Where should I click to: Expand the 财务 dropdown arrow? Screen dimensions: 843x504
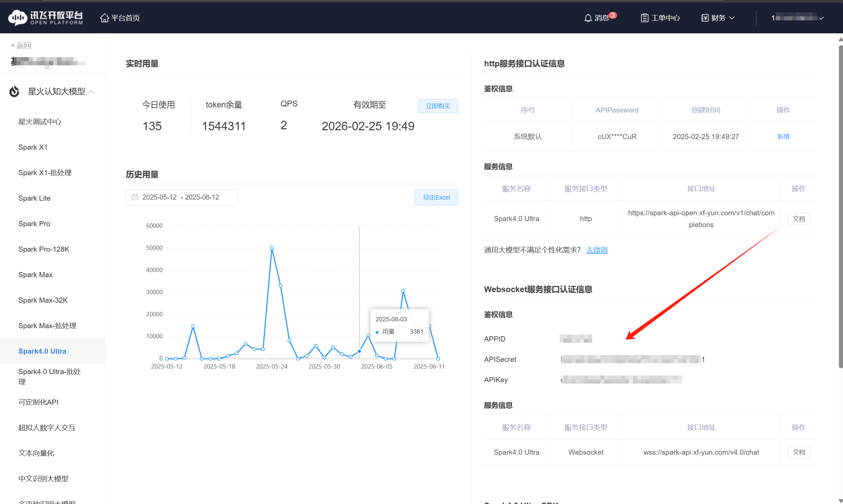click(732, 18)
